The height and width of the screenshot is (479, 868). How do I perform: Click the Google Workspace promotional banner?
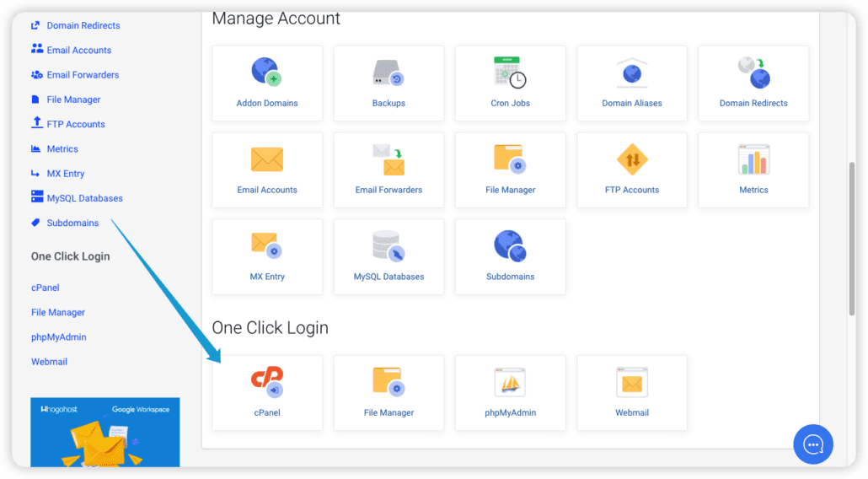pyautogui.click(x=105, y=432)
